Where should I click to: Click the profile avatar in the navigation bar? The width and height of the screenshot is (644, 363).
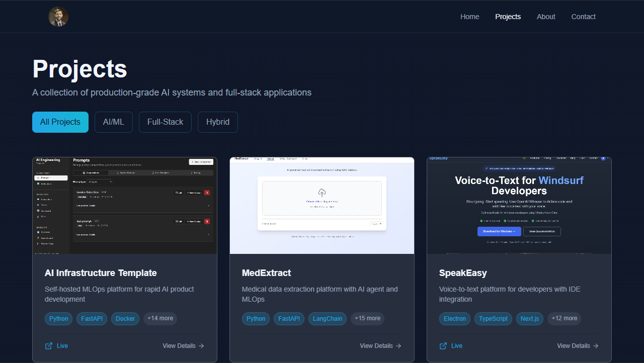[58, 16]
